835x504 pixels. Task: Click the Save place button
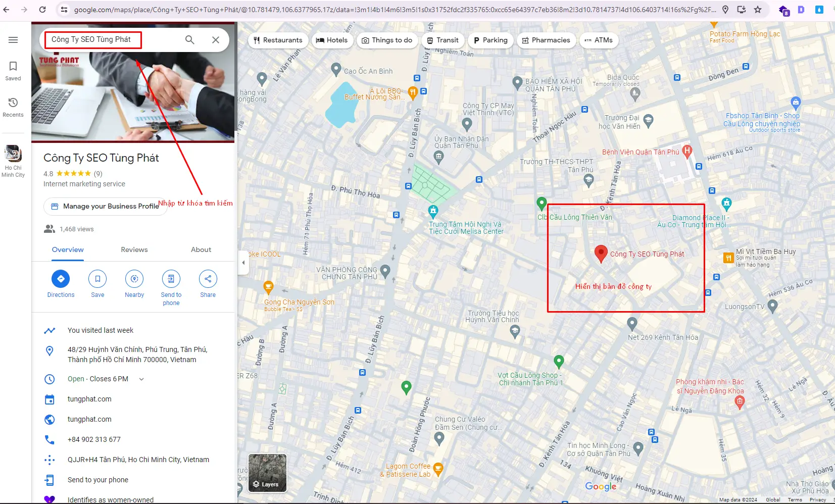click(97, 284)
